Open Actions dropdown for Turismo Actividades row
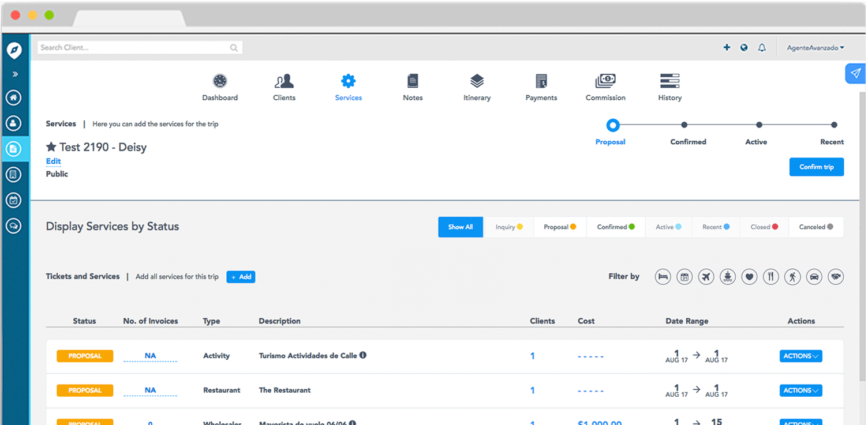 click(x=800, y=356)
